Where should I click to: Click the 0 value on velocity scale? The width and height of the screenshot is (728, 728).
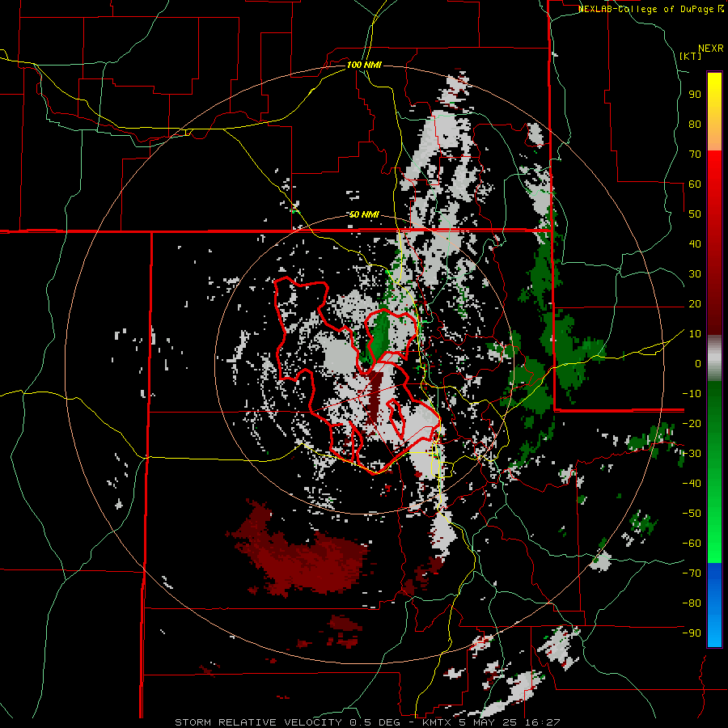tap(698, 364)
